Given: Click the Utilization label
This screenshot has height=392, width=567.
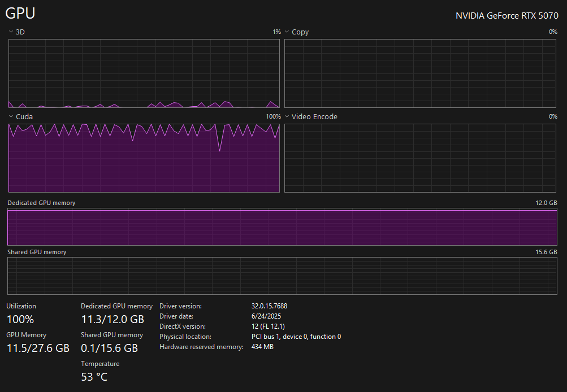Looking at the screenshot, I should [x=21, y=306].
